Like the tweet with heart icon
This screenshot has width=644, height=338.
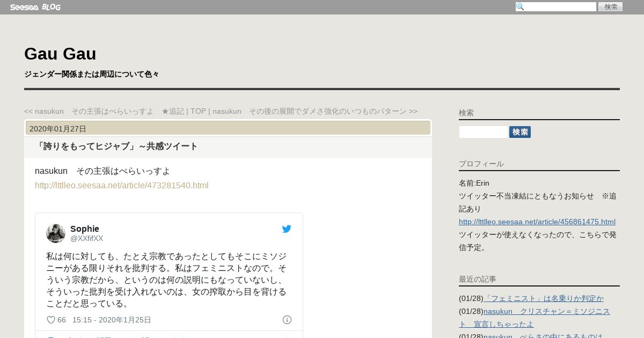pyautogui.click(x=51, y=320)
